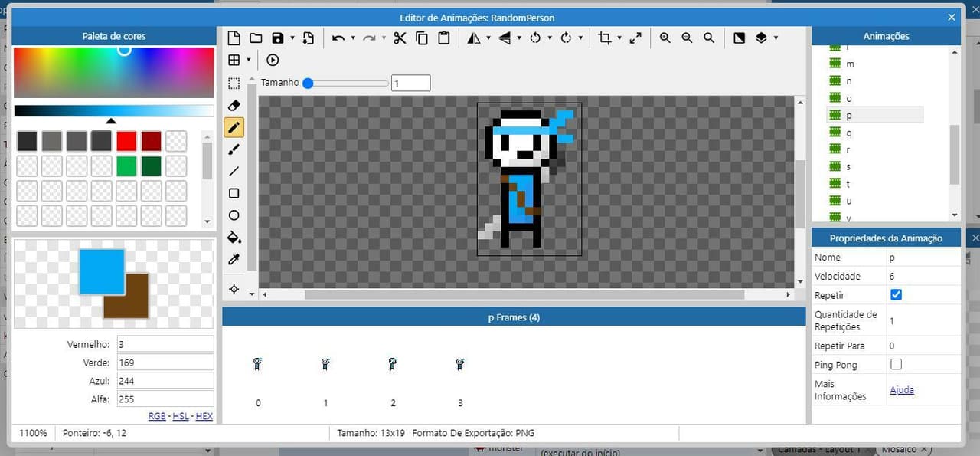980x456 pixels.
Task: Select the Ellipse shape tool
Action: [x=234, y=215]
